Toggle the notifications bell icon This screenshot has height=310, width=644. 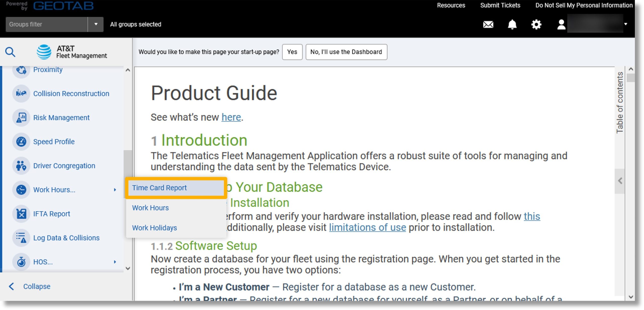(x=513, y=24)
